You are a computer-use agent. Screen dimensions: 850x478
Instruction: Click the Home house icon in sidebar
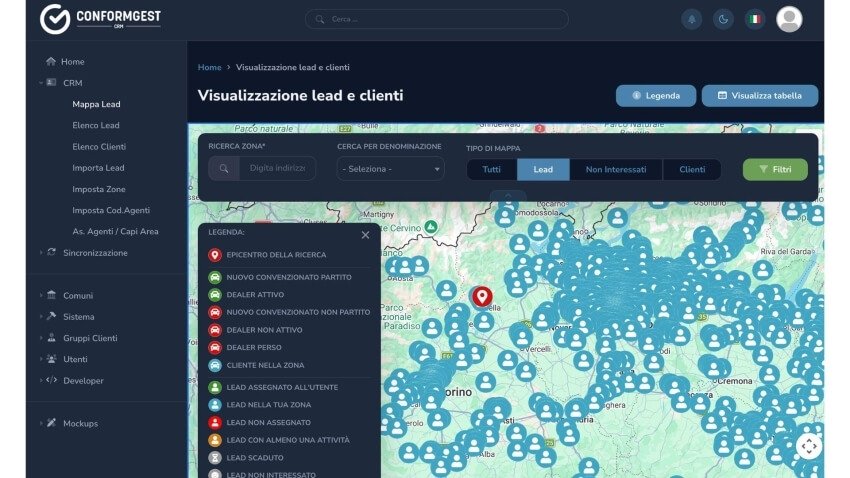point(51,61)
